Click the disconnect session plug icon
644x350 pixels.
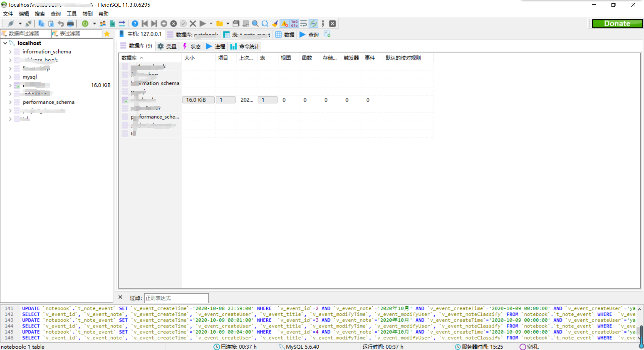click(29, 24)
